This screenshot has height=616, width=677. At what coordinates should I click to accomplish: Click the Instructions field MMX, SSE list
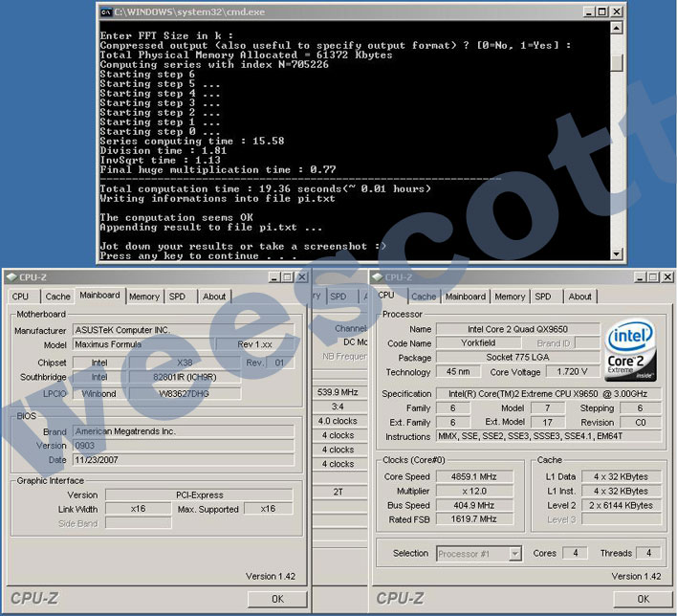click(548, 436)
